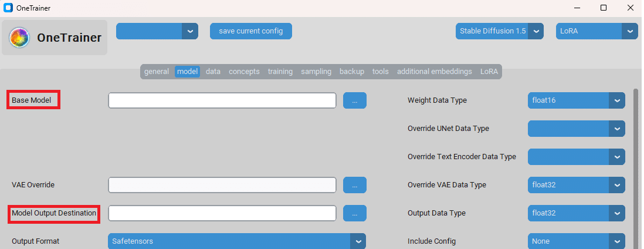Switch to the training tab
The width and height of the screenshot is (644, 249).
280,72
